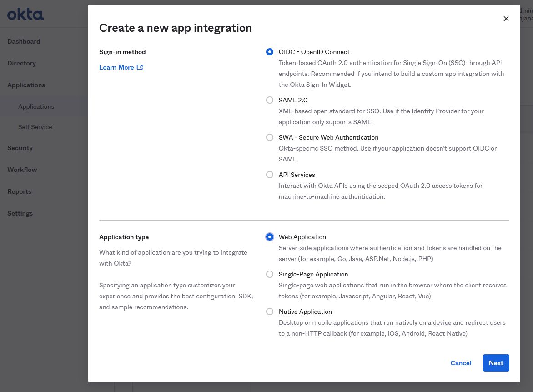533x392 pixels.
Task: Collapse the Applications sidebar section
Action: coord(26,85)
